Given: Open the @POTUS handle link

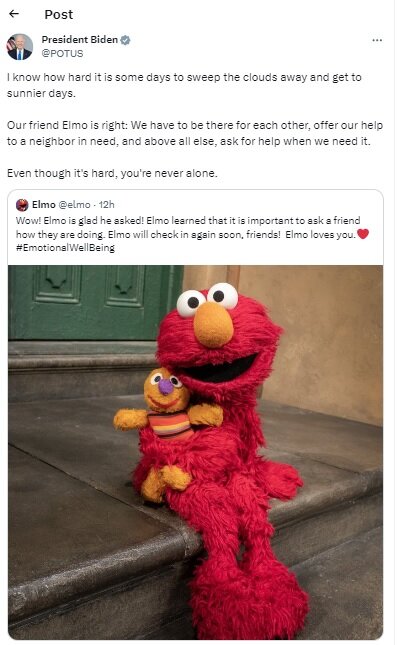Looking at the screenshot, I should pyautogui.click(x=62, y=53).
